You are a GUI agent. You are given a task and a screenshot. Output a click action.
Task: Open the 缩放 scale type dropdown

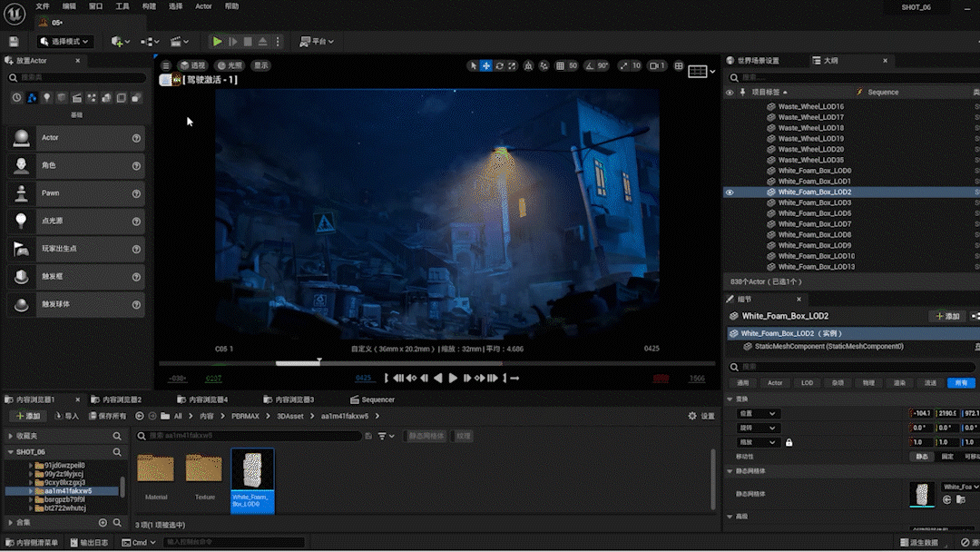point(757,443)
